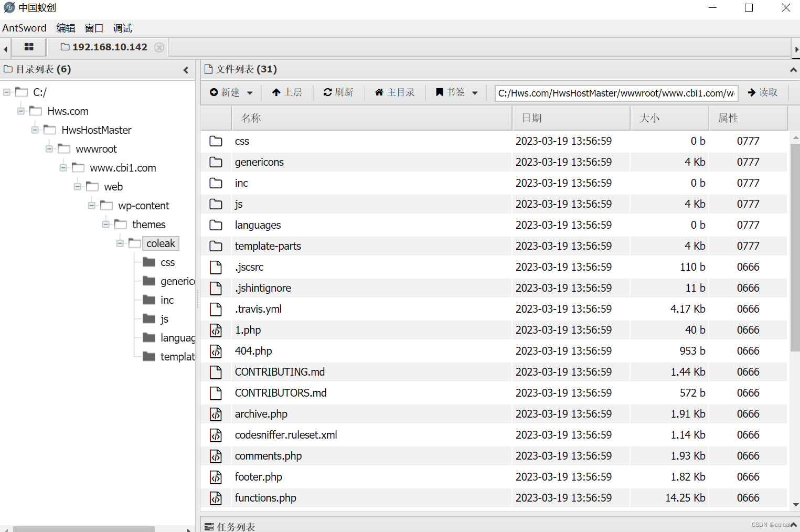Click the folder icon on the 192.168.10.142 tab
The image size is (800, 532).
click(65, 47)
